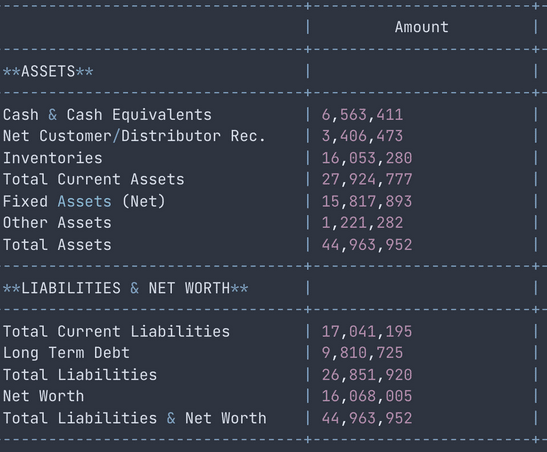The width and height of the screenshot is (547, 452).
Task: Click the Cash & Cash Equivalents label
Action: point(107,115)
